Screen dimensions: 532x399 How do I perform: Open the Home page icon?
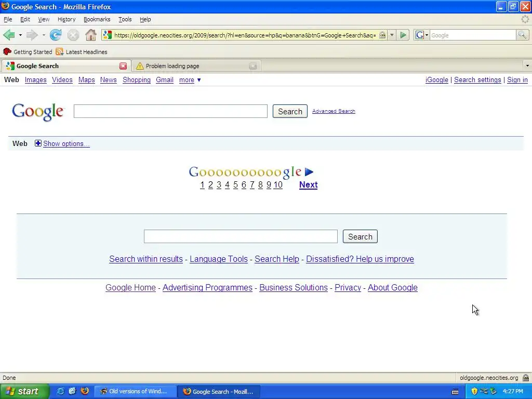pos(90,35)
